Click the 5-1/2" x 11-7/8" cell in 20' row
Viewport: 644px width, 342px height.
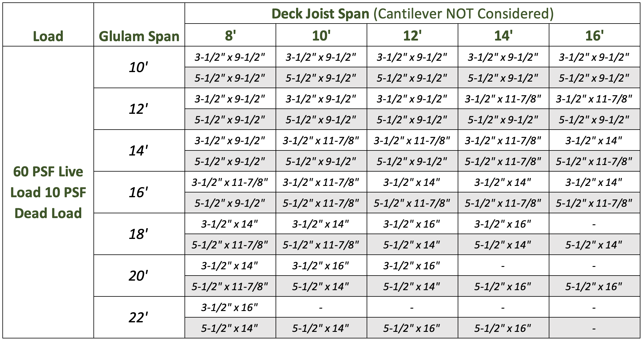pos(230,287)
